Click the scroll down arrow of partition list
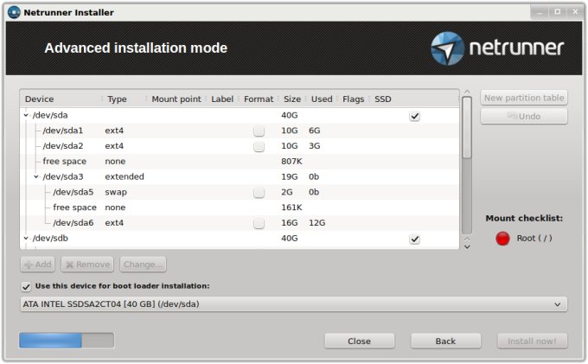This screenshot has height=364, width=588. click(x=467, y=246)
